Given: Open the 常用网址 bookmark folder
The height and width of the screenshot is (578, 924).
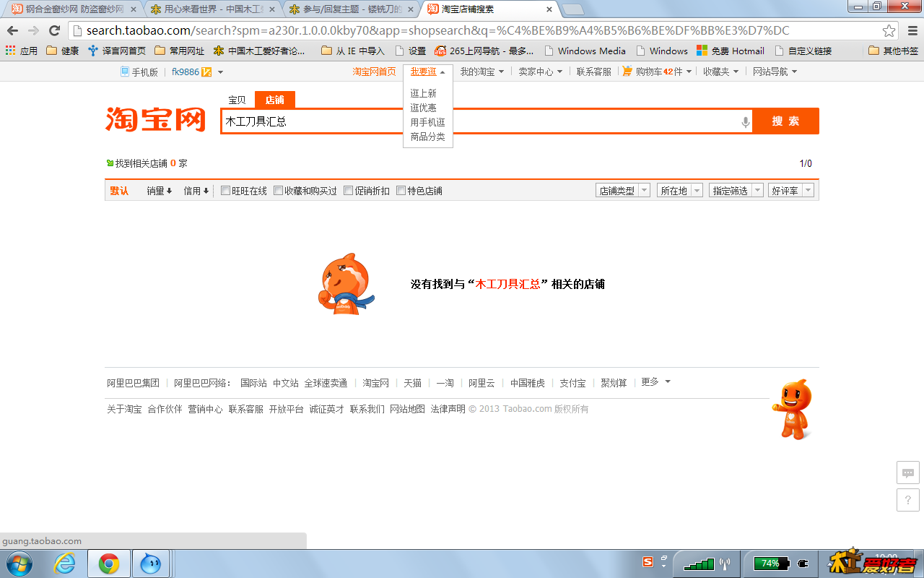Looking at the screenshot, I should pos(180,51).
